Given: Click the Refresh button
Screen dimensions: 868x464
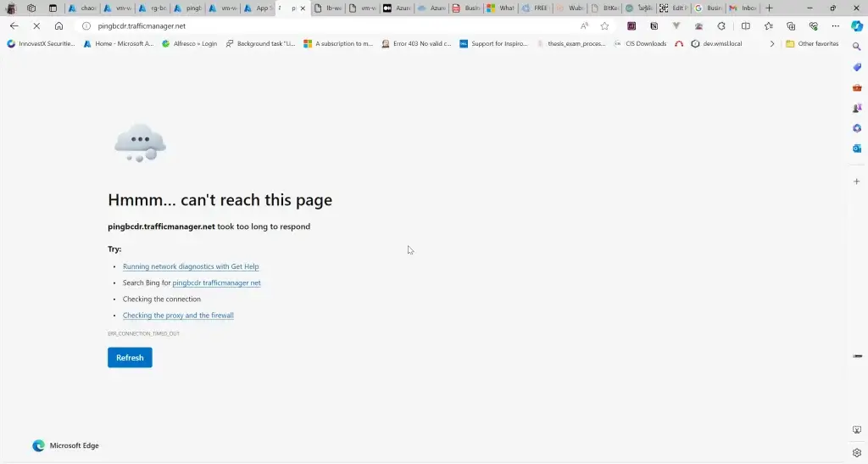Looking at the screenshot, I should pos(130,357).
